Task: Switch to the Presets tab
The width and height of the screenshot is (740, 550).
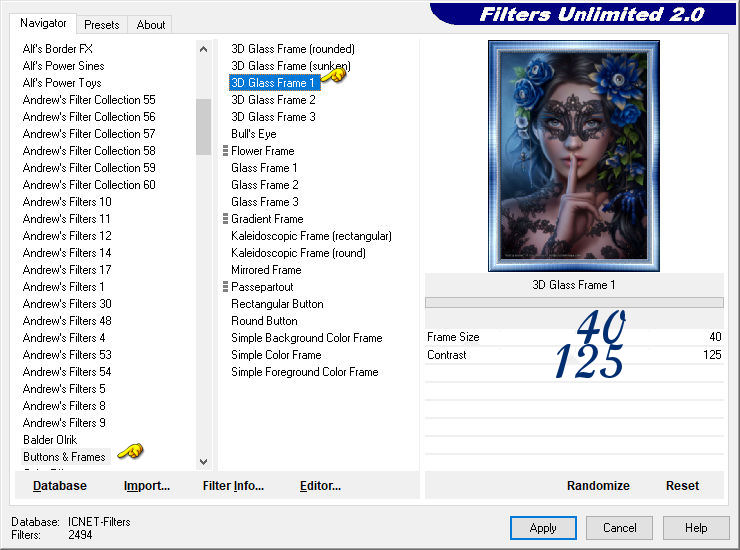Action: (101, 25)
